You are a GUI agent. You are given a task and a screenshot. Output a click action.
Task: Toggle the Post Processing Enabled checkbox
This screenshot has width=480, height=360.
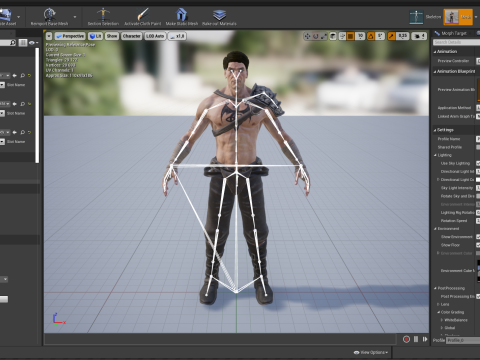(x=478, y=296)
